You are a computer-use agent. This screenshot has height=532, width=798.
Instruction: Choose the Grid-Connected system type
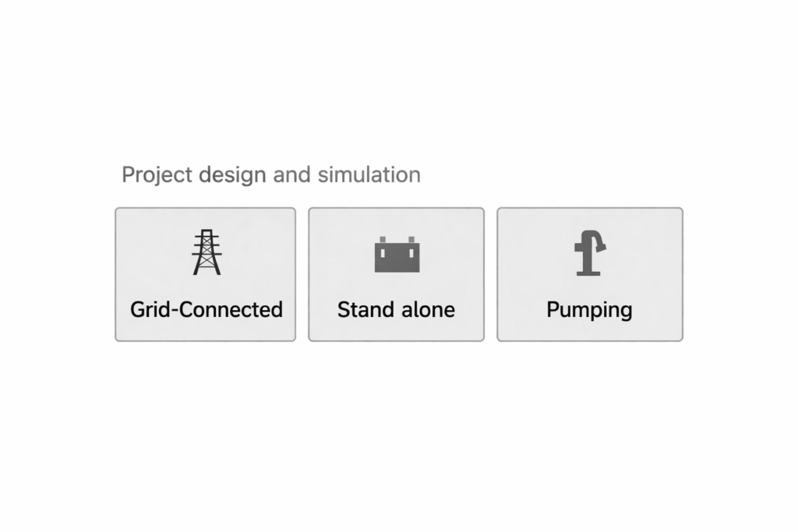point(205,274)
